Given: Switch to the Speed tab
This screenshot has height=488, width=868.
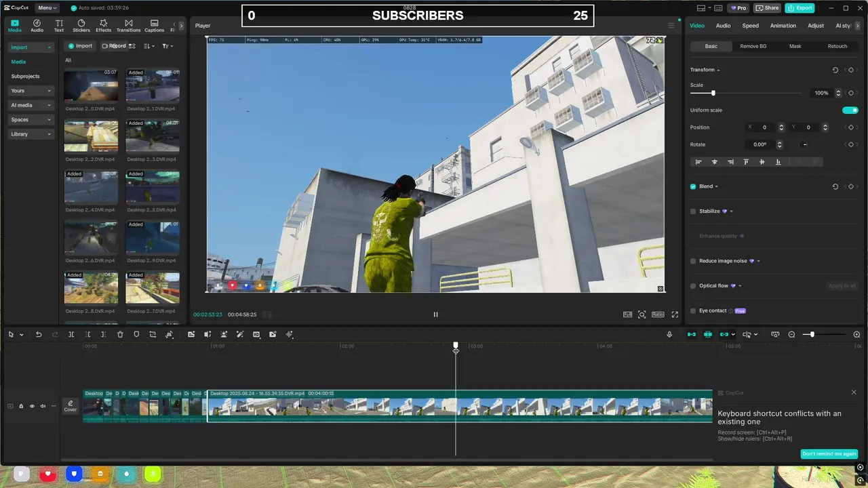Looking at the screenshot, I should point(751,26).
